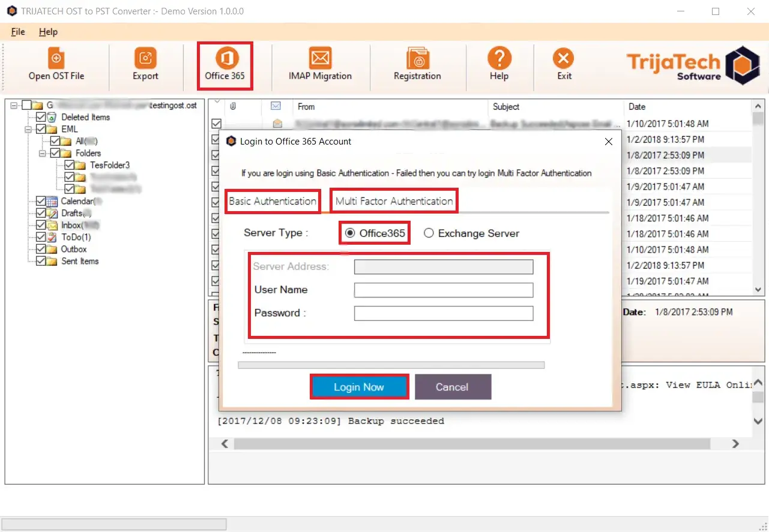Click the email list scroll up arrow
Image resolution: width=769 pixels, height=532 pixels.
point(758,106)
